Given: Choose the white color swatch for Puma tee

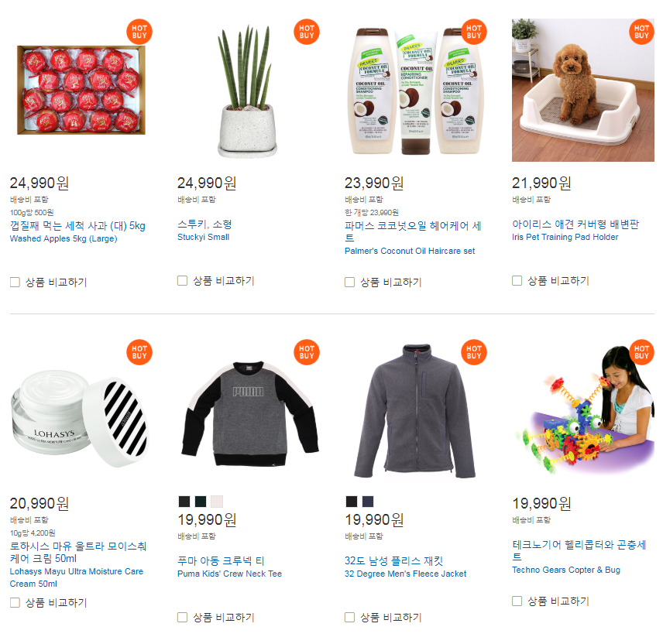Looking at the screenshot, I should pyautogui.click(x=217, y=502).
